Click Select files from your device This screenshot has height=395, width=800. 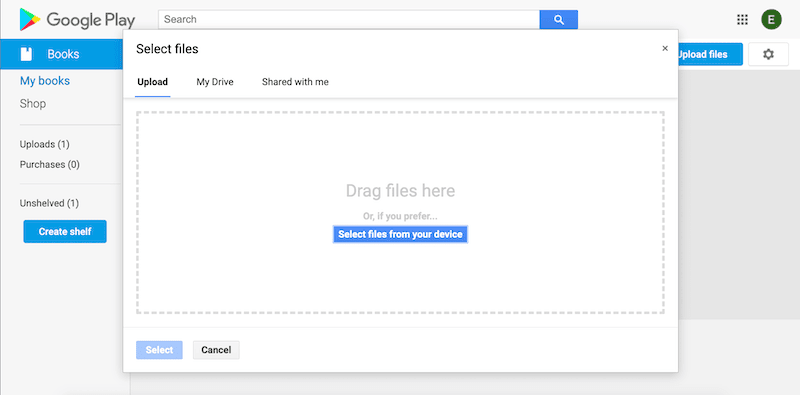(401, 234)
